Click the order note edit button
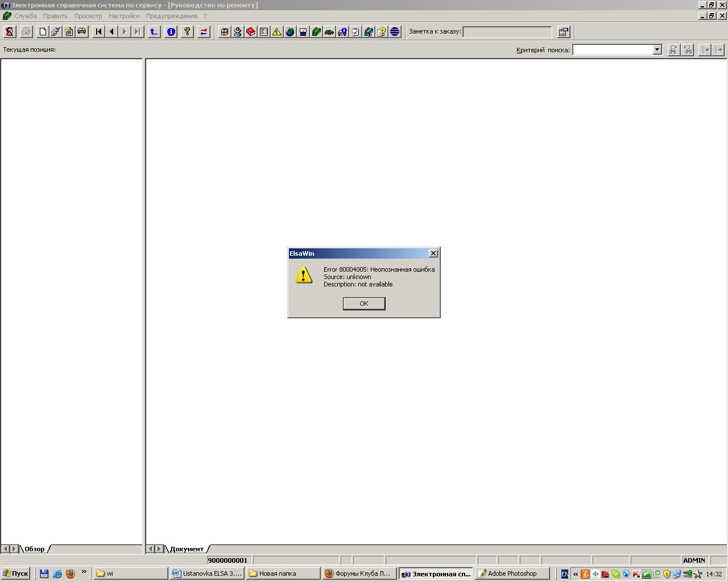Viewport: 728px width, 582px height. click(564, 32)
